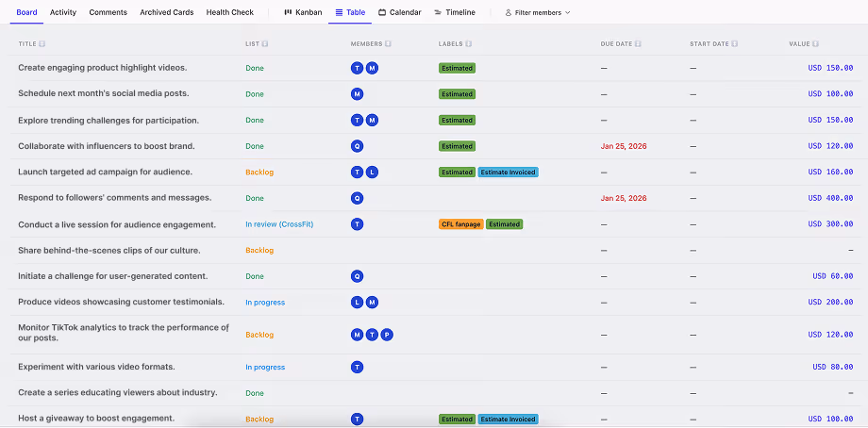
Task: Click USD 200.00 value cell
Action: [830, 302]
